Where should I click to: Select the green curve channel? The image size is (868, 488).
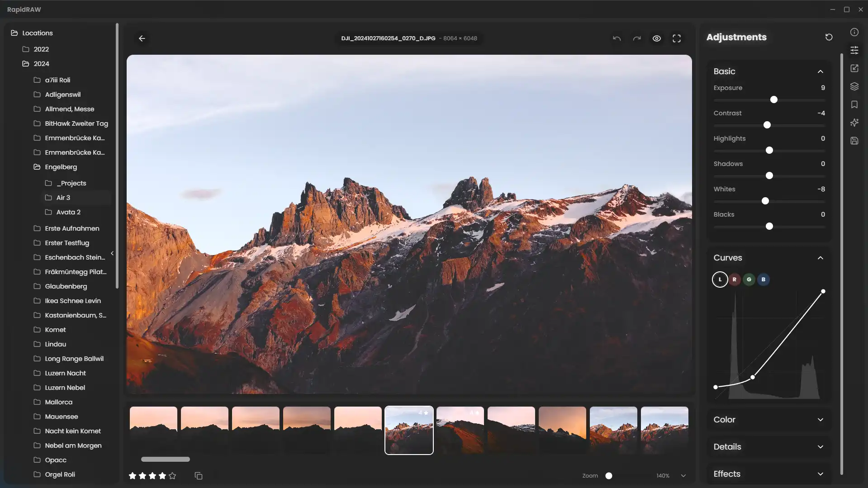(749, 280)
